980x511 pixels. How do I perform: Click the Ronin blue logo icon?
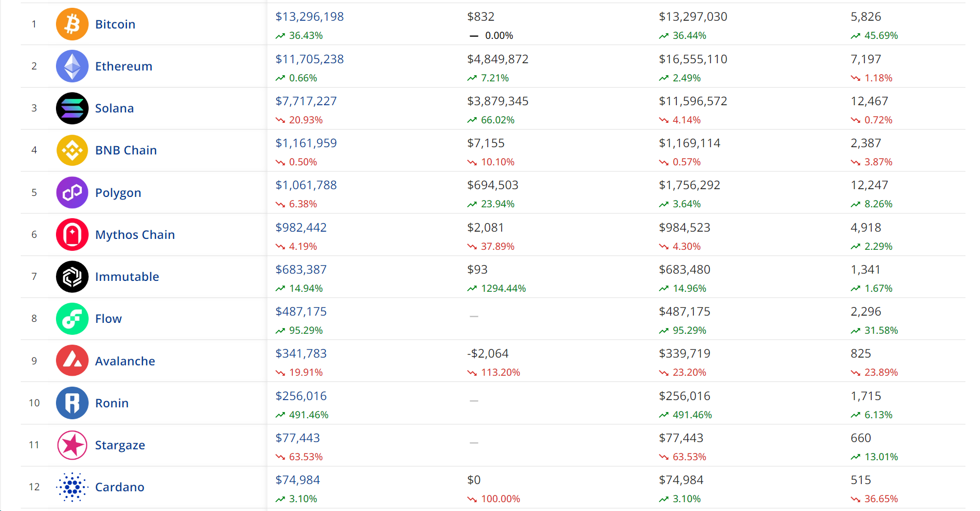(x=72, y=403)
